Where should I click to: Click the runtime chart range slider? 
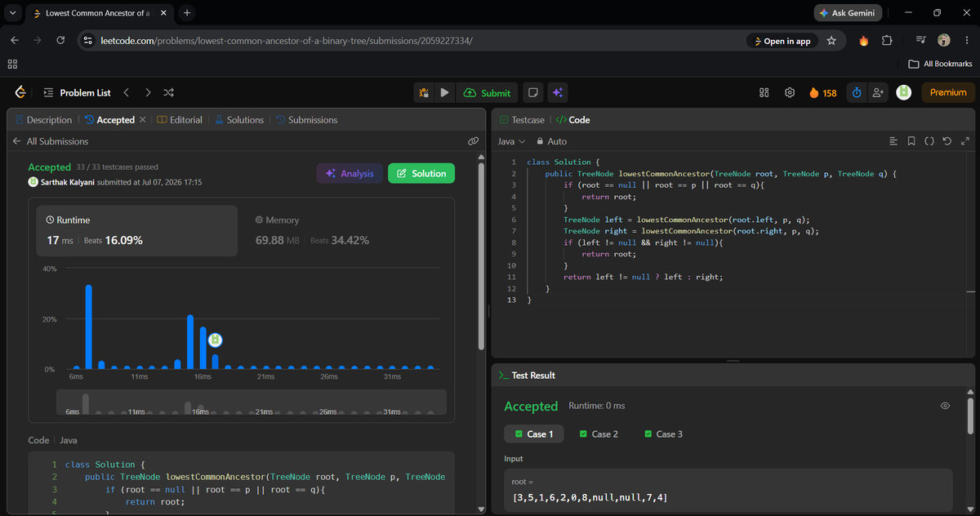pyautogui.click(x=252, y=402)
